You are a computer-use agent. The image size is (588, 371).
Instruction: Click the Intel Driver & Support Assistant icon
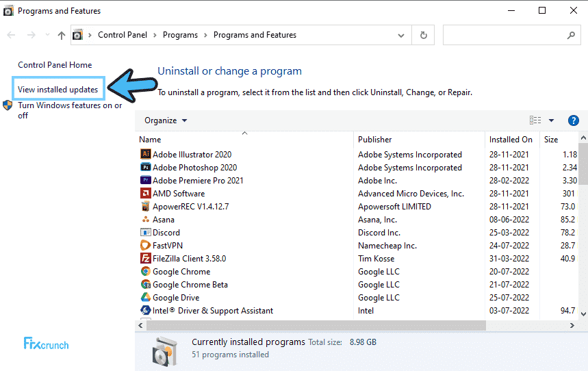coord(146,310)
